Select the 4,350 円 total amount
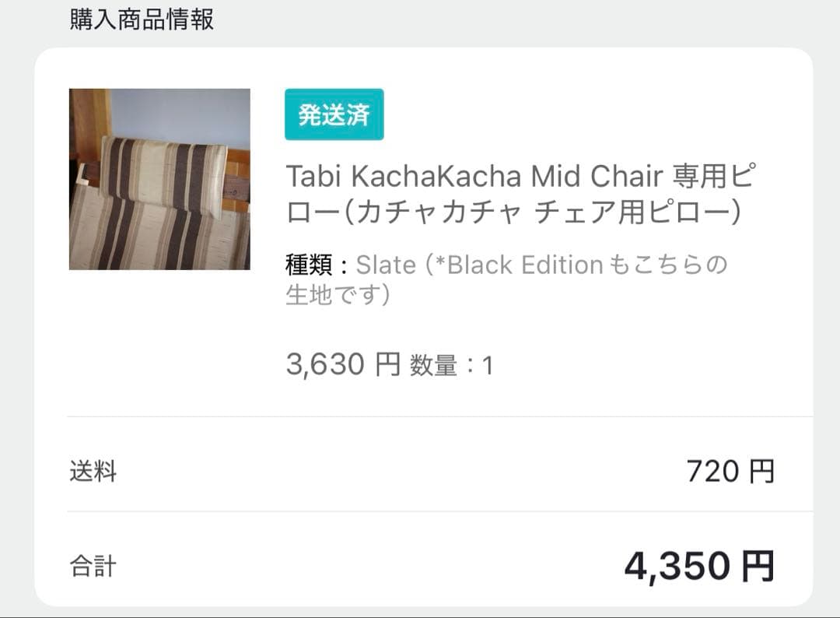Screen dimensions: 840x618 [x=699, y=566]
